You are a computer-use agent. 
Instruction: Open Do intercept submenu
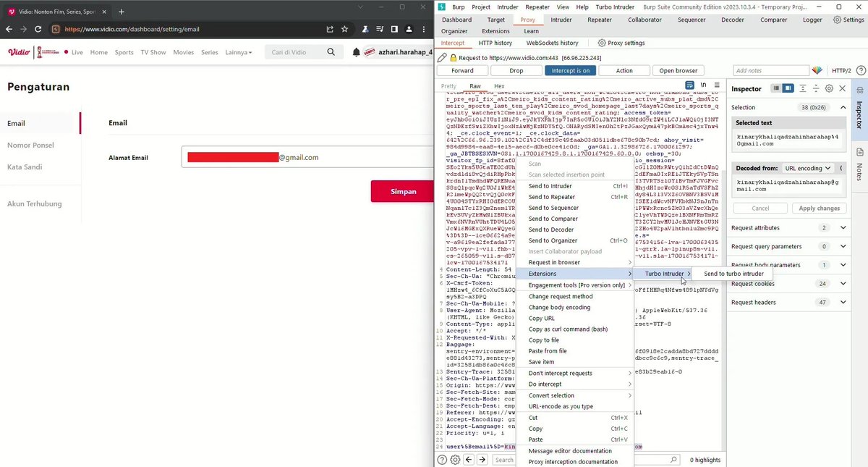575,384
